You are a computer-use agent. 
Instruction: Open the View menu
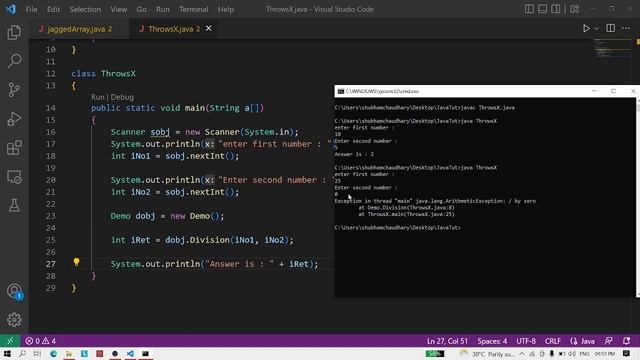tap(118, 9)
